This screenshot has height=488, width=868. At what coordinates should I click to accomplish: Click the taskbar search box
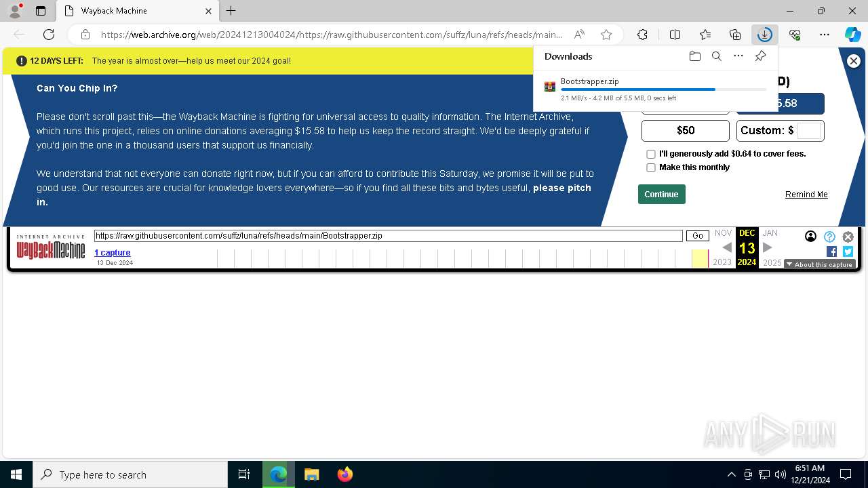[130, 474]
